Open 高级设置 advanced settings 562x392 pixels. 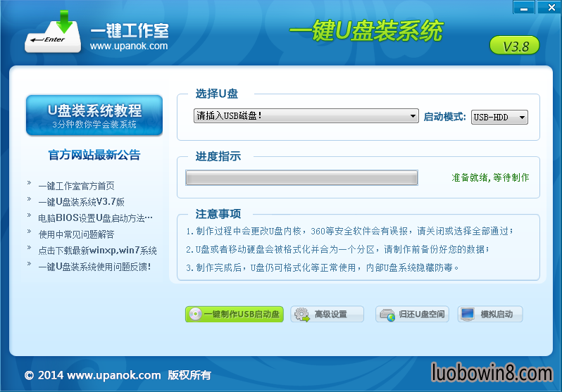pos(327,315)
